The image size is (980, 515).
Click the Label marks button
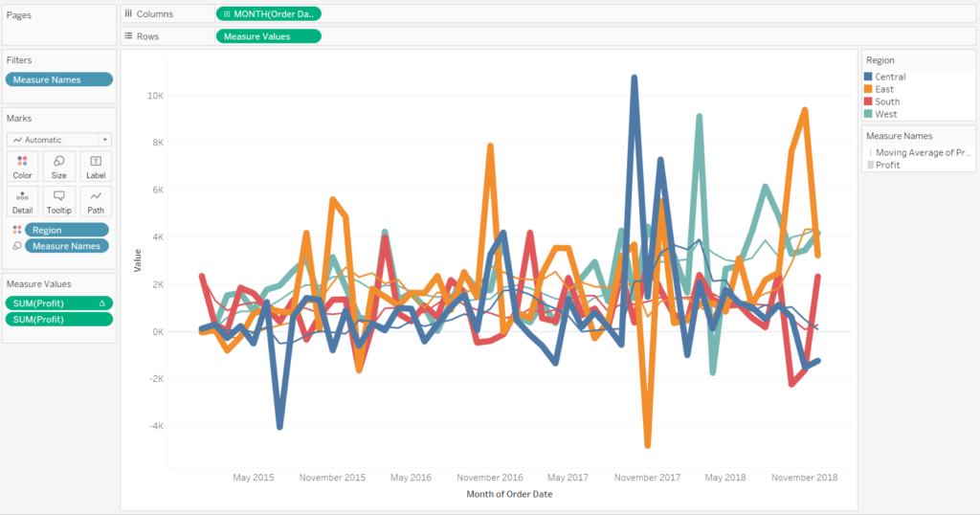tap(95, 166)
